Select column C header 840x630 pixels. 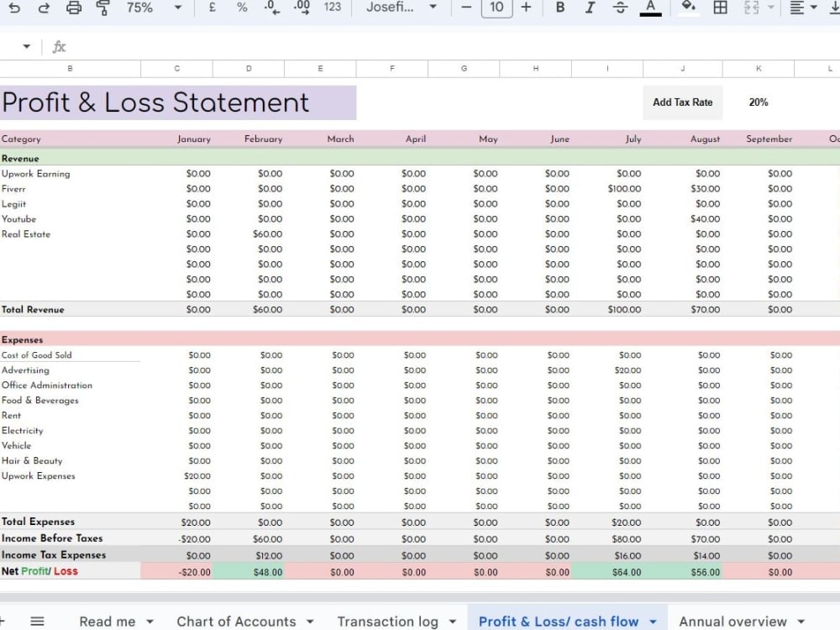(x=176, y=69)
